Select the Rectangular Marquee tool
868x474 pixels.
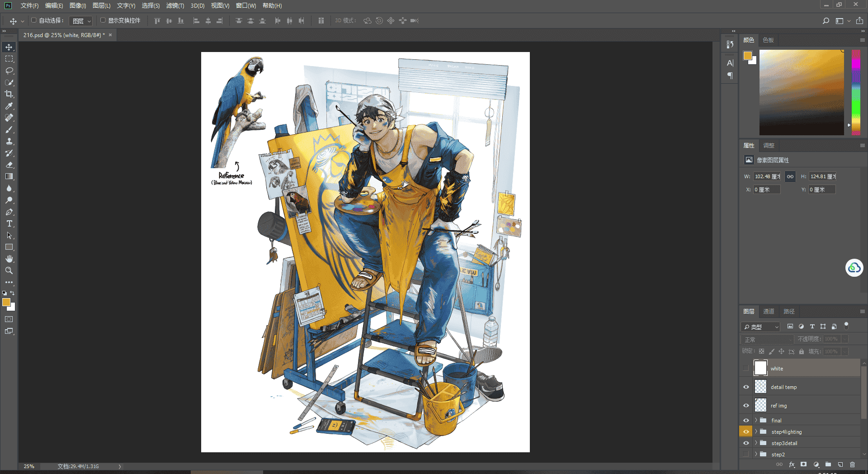click(x=9, y=59)
